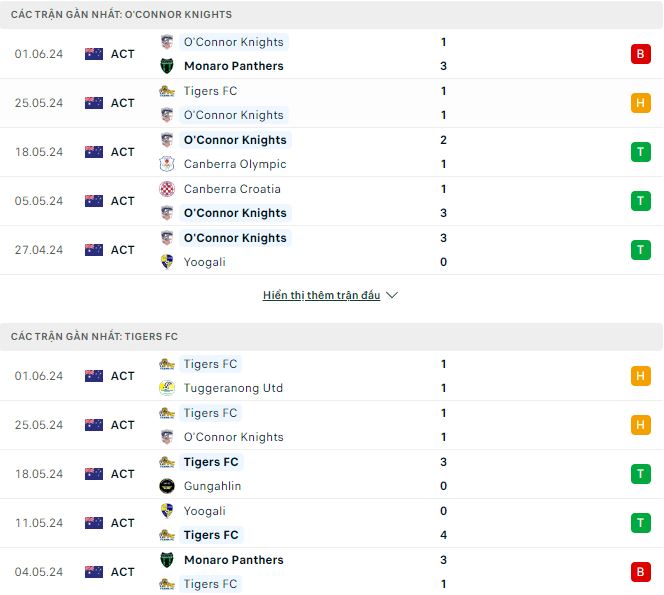Viewport: 664px width, 595px height.
Task: Click orange H badge for Tuggeranong match
Action: click(x=640, y=376)
